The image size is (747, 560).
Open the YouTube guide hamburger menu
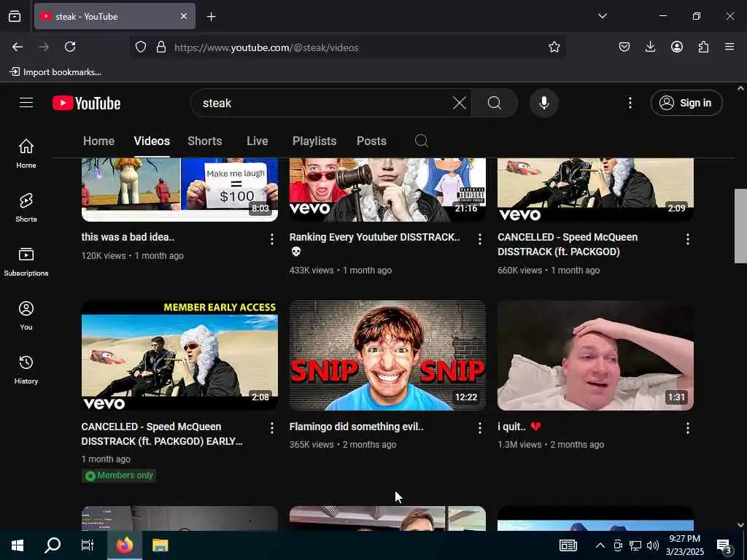pyautogui.click(x=26, y=103)
